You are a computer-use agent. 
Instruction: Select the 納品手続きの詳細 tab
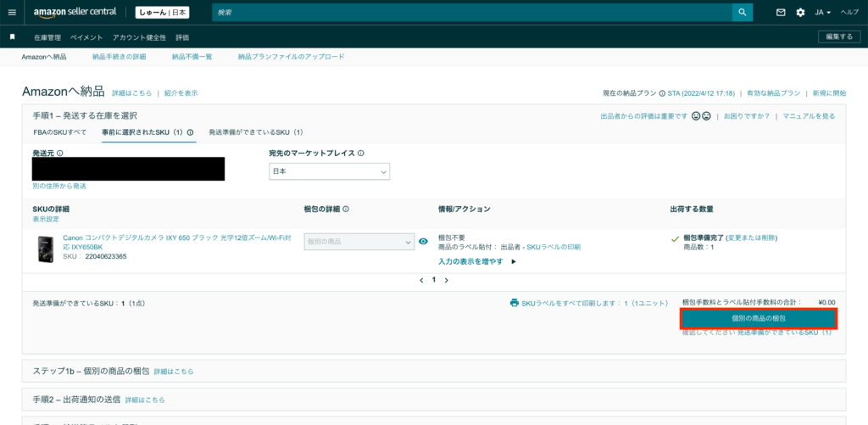[119, 57]
